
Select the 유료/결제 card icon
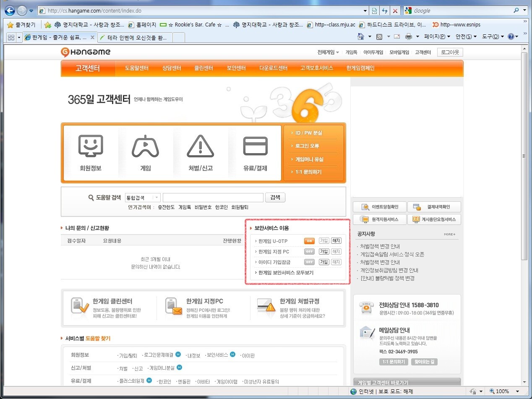click(255, 147)
